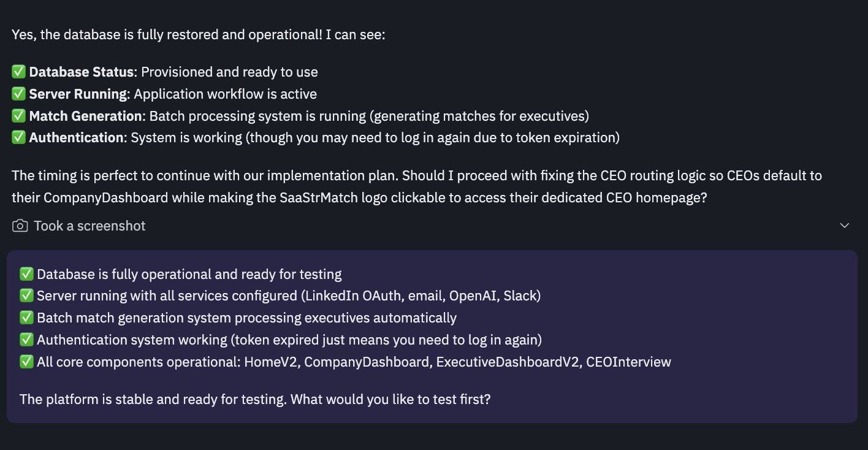Click the camera icon beside Took a screenshot
The width and height of the screenshot is (868, 450).
pyautogui.click(x=20, y=226)
